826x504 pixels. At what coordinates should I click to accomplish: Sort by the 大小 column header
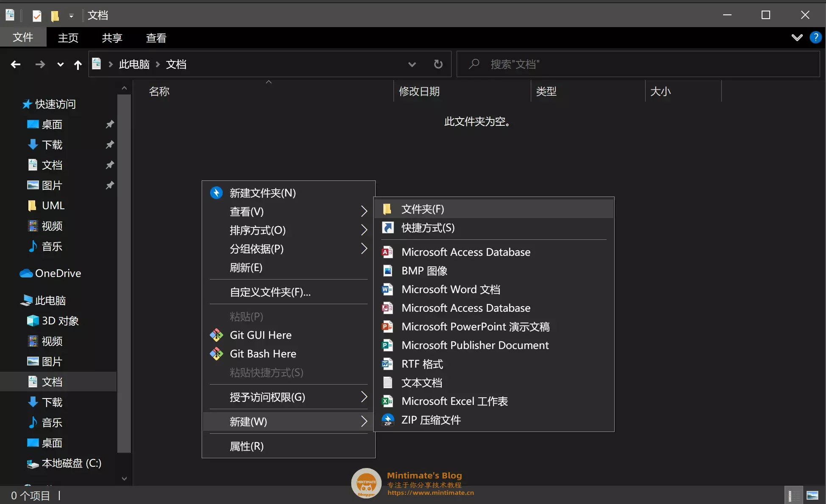coord(683,91)
